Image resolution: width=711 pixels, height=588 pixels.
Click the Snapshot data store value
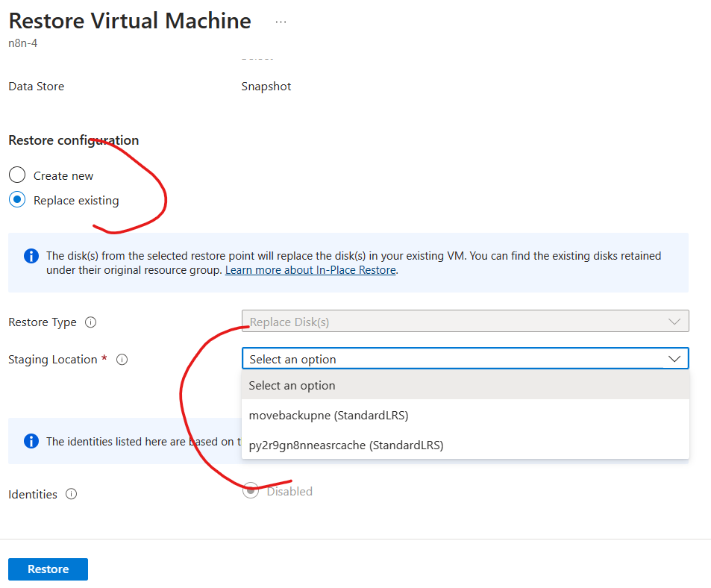(x=266, y=87)
